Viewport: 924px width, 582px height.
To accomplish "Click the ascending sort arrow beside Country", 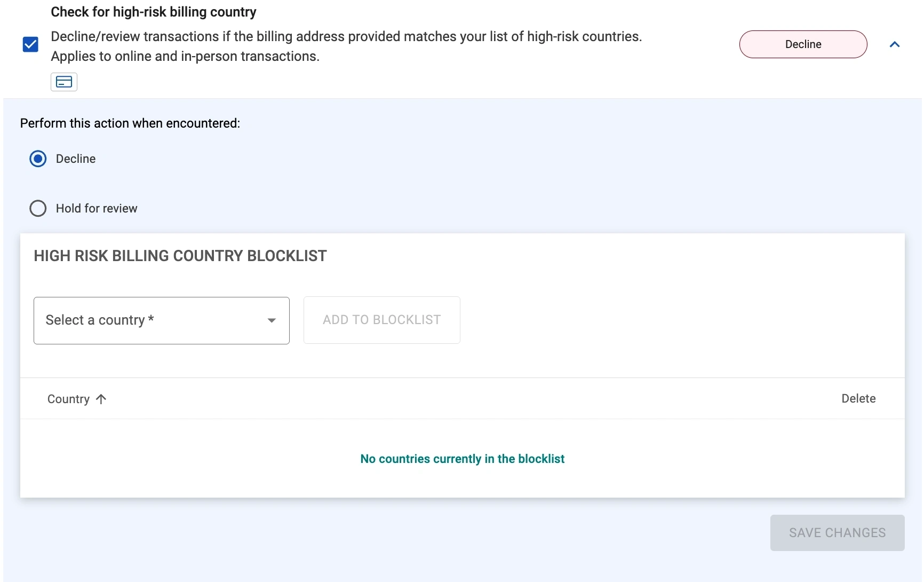I will (101, 399).
